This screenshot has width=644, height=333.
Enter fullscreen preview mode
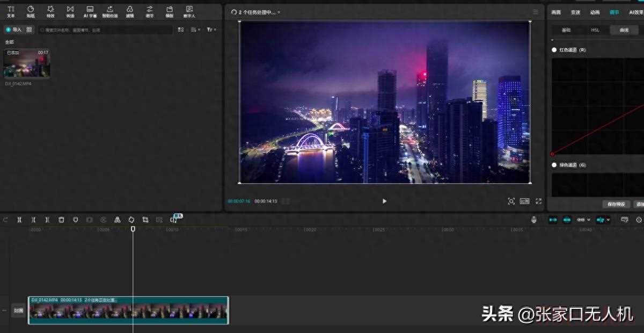(538, 201)
